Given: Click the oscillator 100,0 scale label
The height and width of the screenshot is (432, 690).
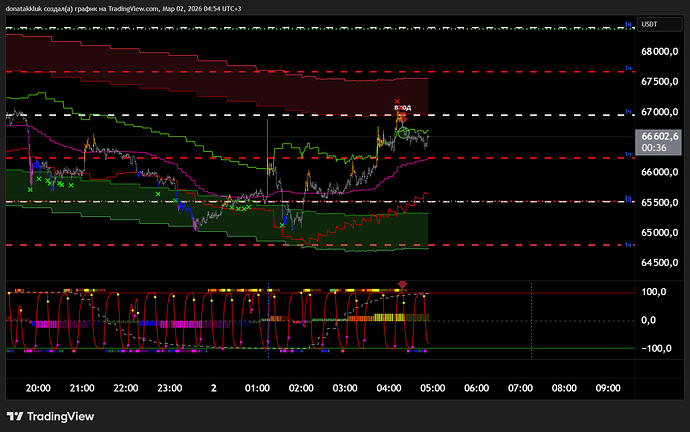Looking at the screenshot, I should click(x=655, y=292).
